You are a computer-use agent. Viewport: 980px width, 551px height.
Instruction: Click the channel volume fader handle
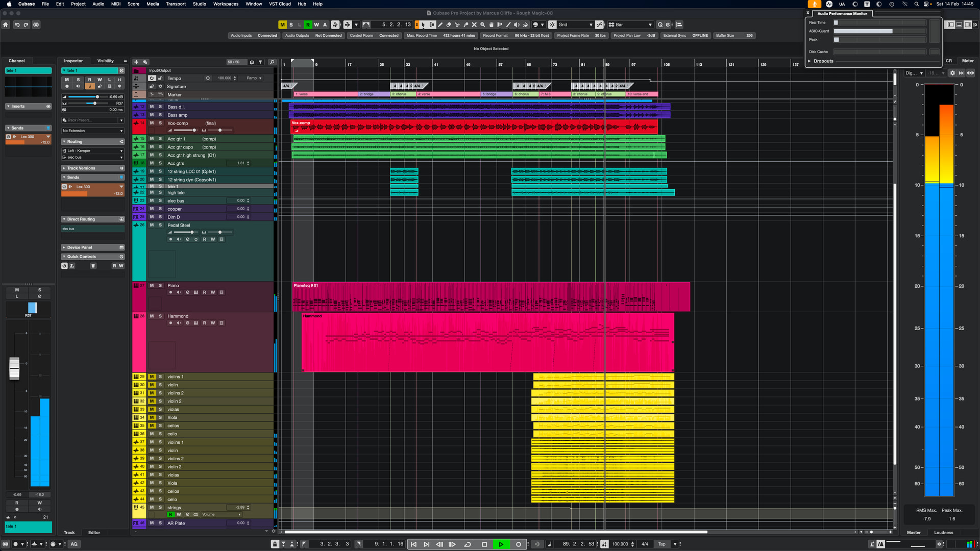point(14,368)
